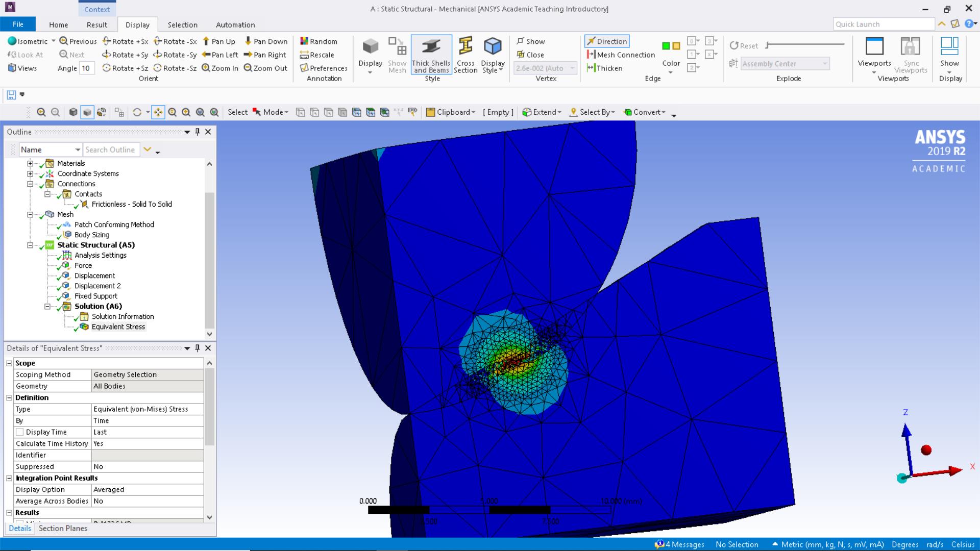Click the Mesh Connection icon
The width and height of the screenshot is (980, 551).
coord(591,55)
